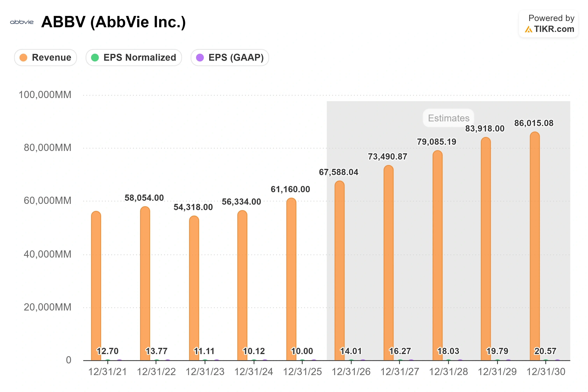The height and width of the screenshot is (392, 588).
Task: Click the orange Revenue legend dot
Action: 23,58
